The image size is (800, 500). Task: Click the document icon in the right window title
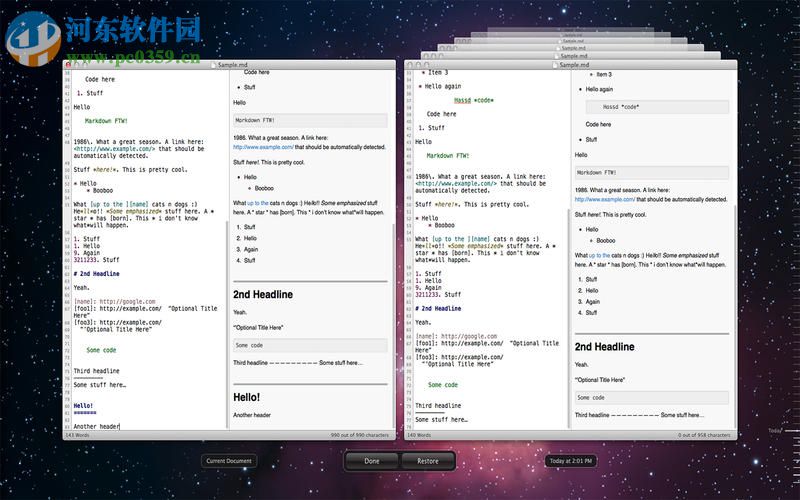point(556,65)
